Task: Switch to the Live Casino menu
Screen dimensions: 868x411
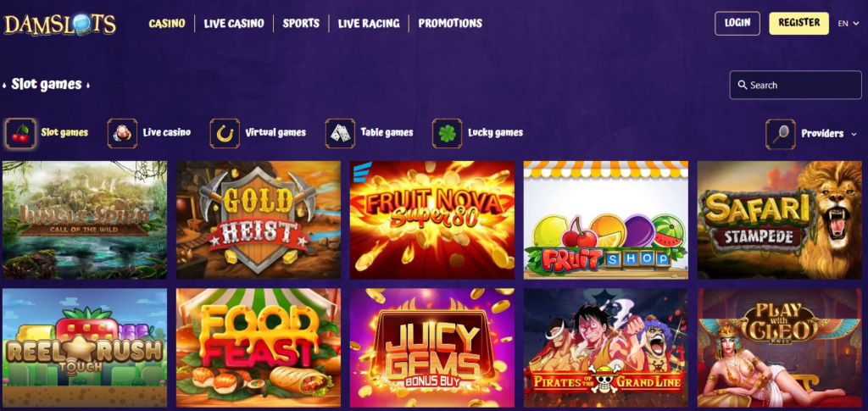Action: click(234, 23)
